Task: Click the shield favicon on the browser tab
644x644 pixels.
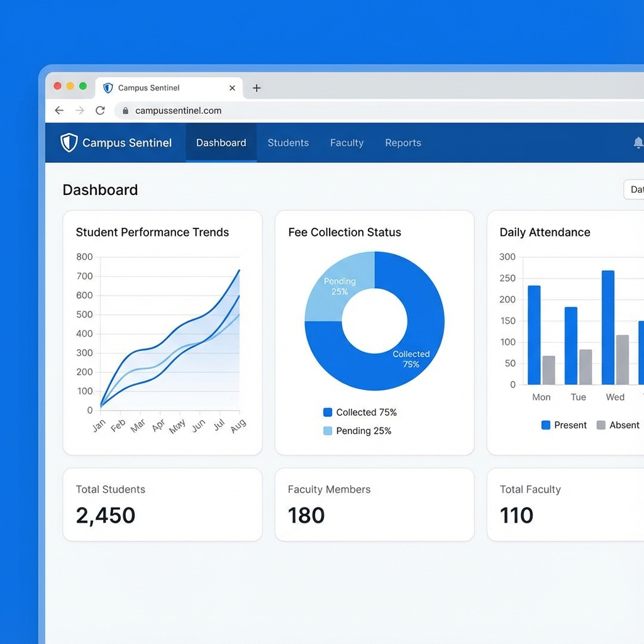Action: (x=108, y=87)
